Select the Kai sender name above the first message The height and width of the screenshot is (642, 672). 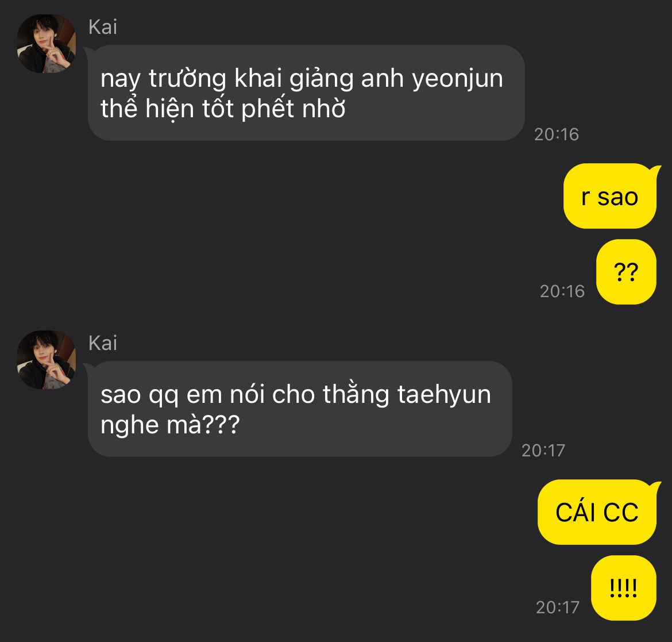point(102,27)
